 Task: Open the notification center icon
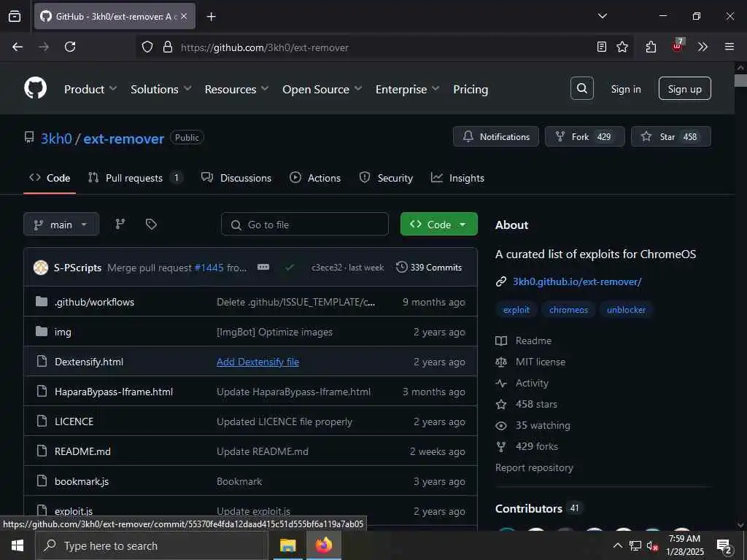coord(724,546)
